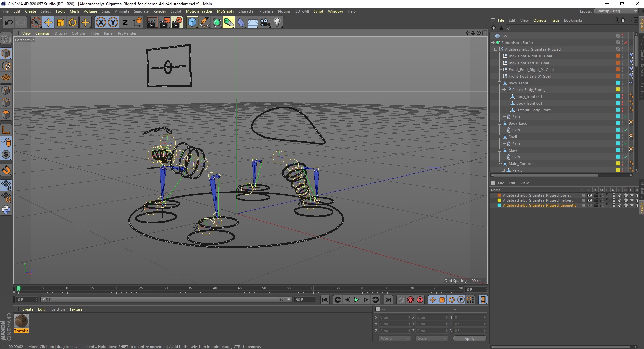644x349 pixels.
Task: Toggle the viewport maximize icon
Action: pos(485,33)
